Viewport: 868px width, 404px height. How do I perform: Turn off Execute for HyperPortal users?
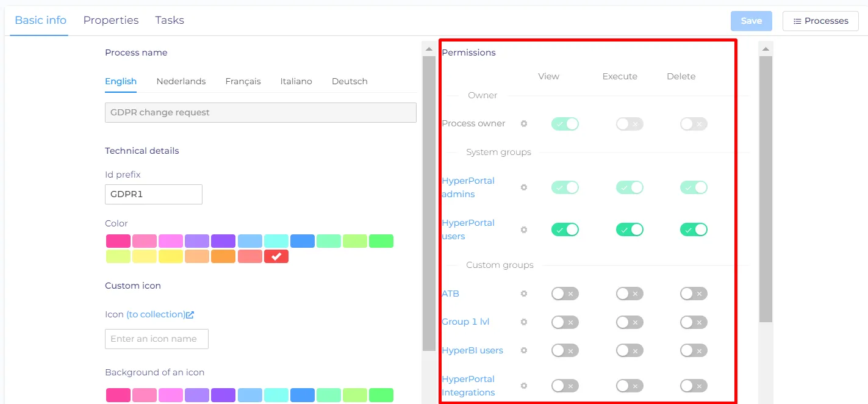629,229
